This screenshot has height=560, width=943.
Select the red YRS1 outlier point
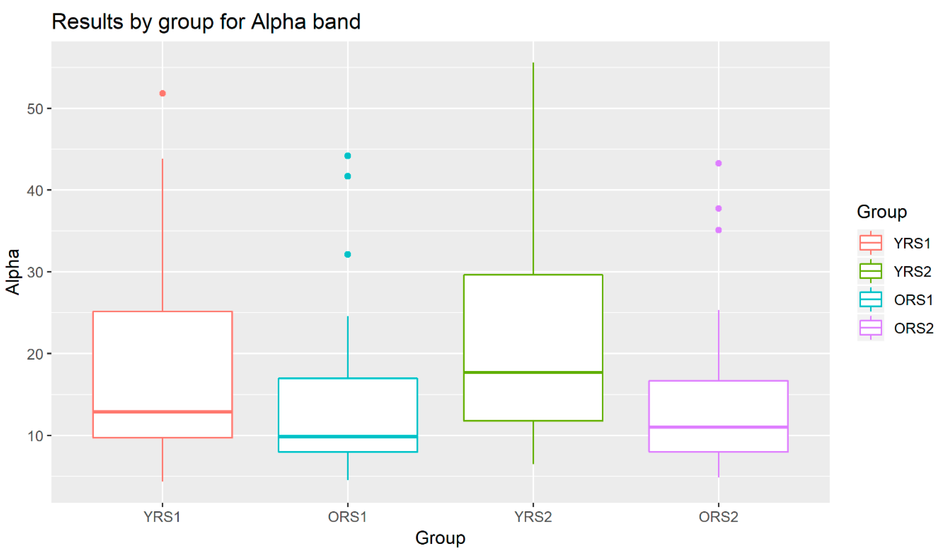point(162,93)
